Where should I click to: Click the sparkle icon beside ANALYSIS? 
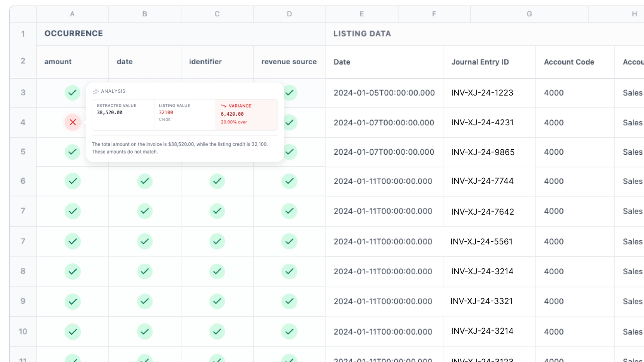point(96,91)
